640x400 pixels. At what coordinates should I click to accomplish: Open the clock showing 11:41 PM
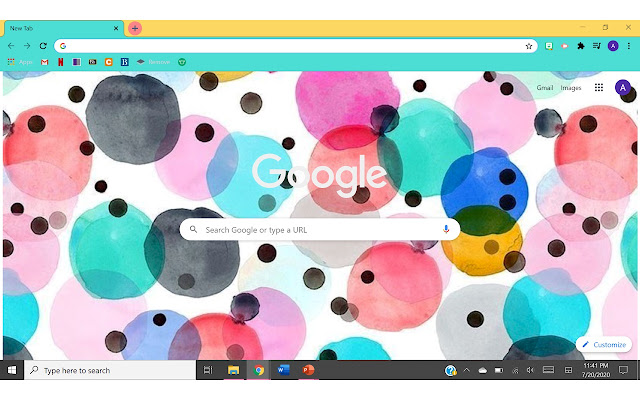click(596, 370)
